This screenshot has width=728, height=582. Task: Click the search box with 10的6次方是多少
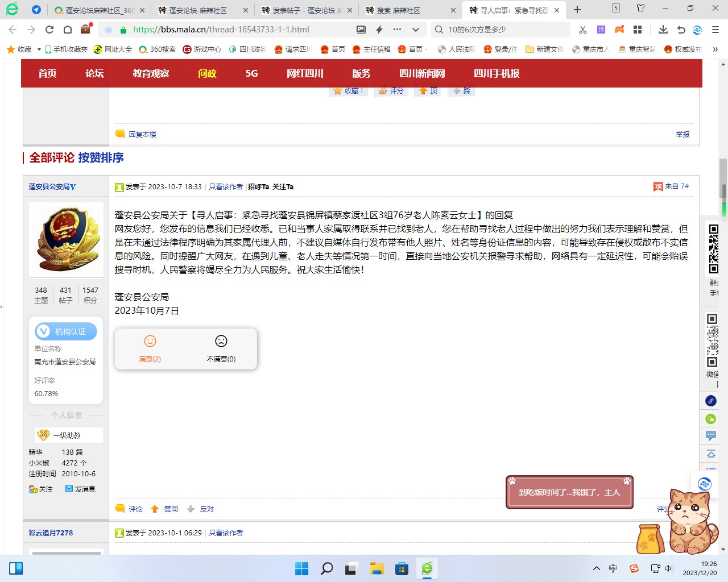pyautogui.click(x=500, y=30)
